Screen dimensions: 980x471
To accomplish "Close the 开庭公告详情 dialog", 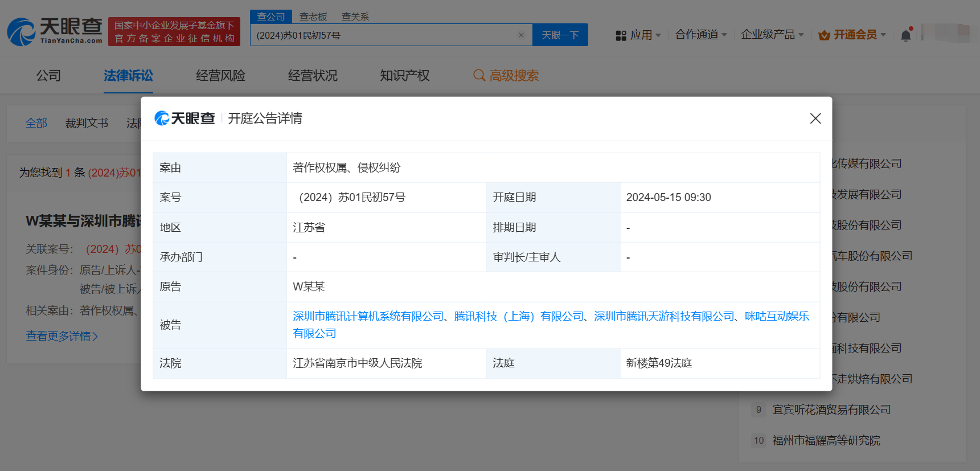I will pos(815,118).
